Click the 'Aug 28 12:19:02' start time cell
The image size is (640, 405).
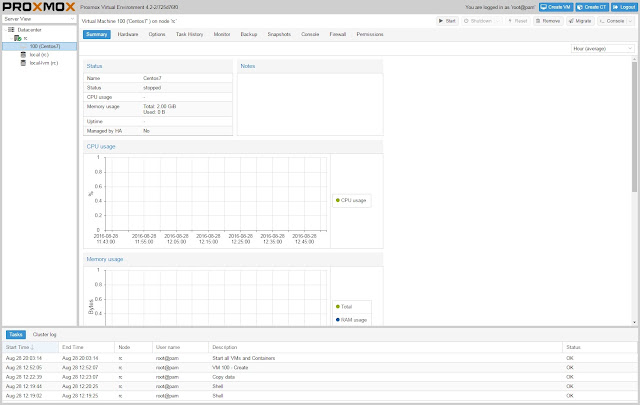click(x=24, y=396)
